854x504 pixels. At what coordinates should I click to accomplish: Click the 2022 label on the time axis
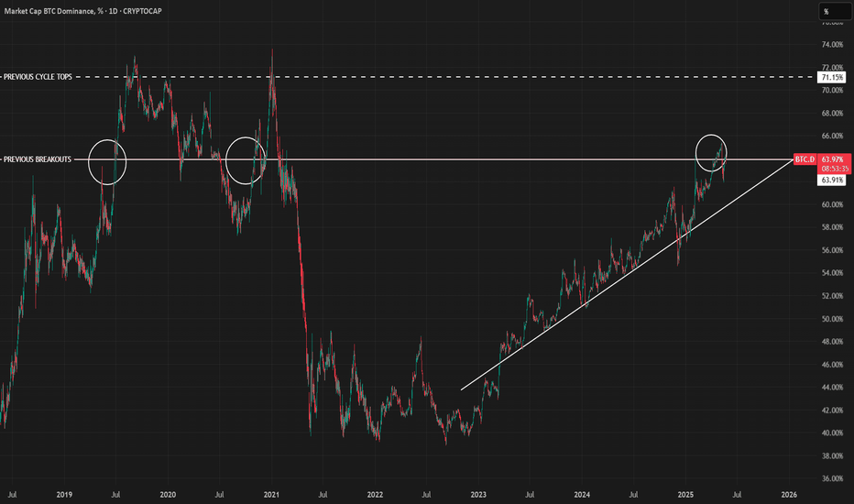click(x=375, y=495)
